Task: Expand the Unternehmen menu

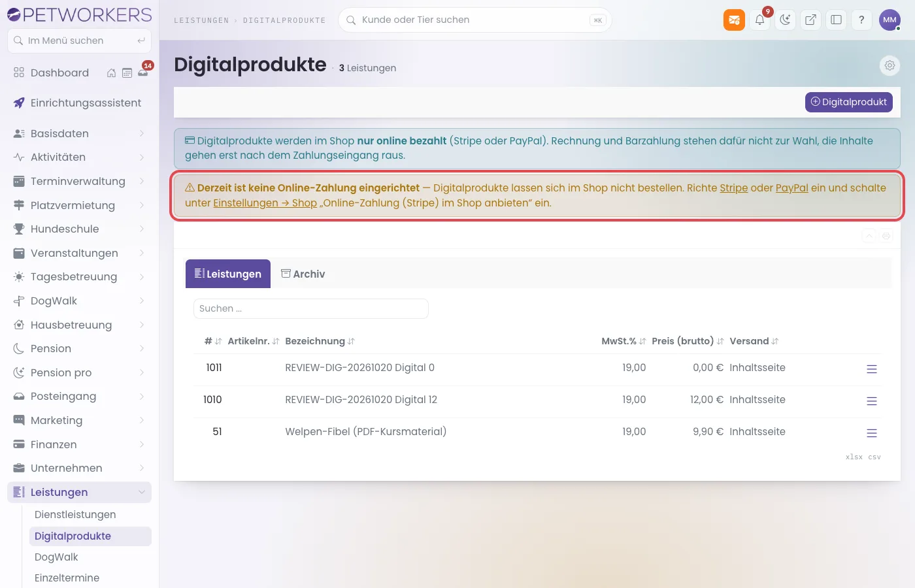Action: [x=79, y=468]
